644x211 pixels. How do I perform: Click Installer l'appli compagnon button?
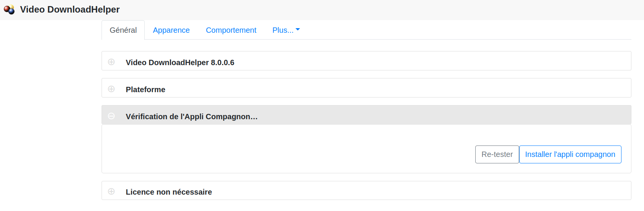pyautogui.click(x=570, y=154)
